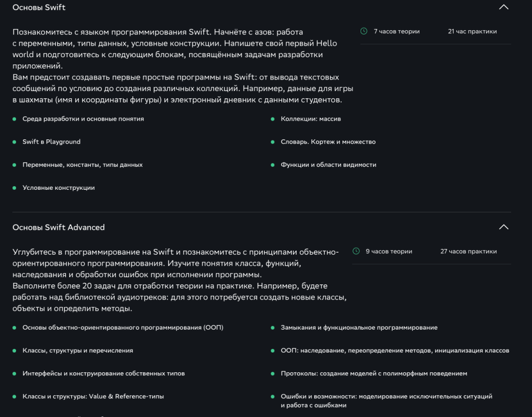This screenshot has height=417, width=532.
Task: Click clock icon beside 9 часов теории
Action: (356, 251)
